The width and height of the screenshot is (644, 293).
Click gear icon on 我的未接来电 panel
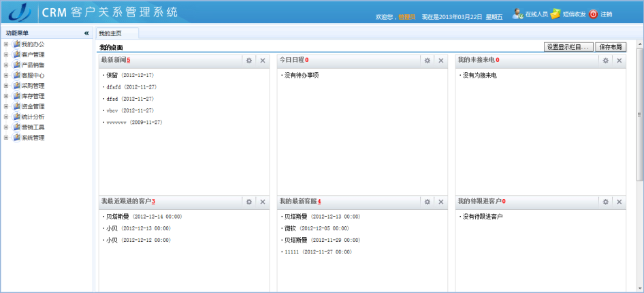coord(605,61)
